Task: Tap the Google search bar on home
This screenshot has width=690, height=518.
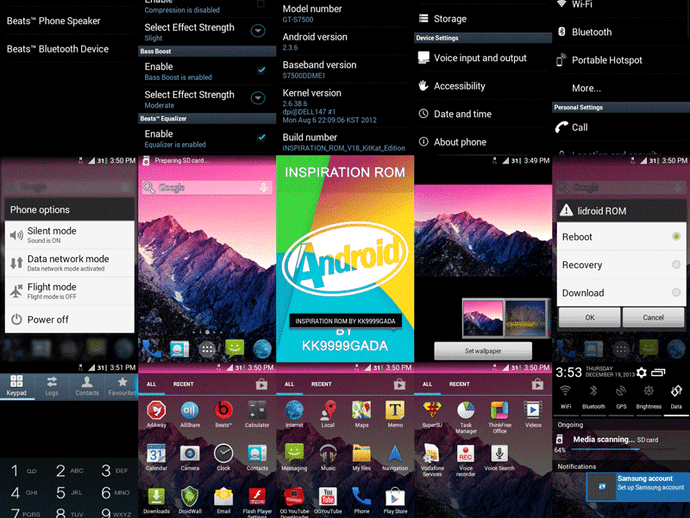Action: (x=207, y=187)
